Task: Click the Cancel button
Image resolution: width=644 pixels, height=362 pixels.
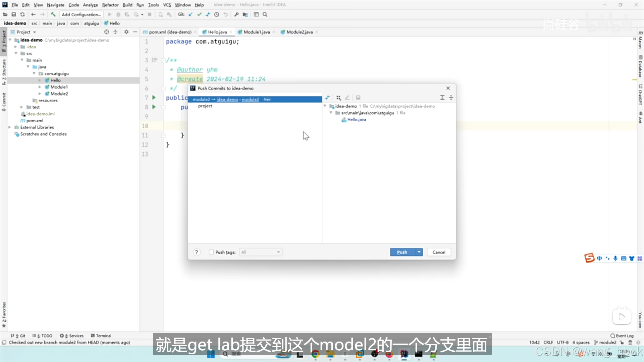Action: click(438, 252)
